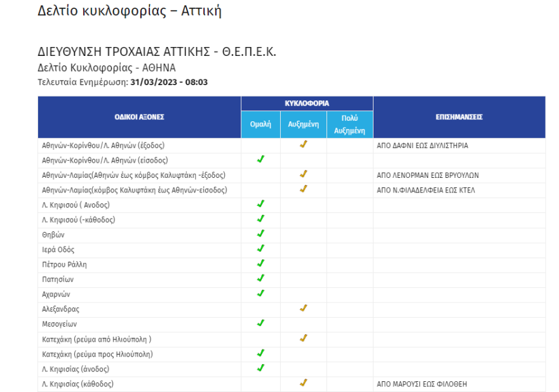Click the yellow checkmark for Αθηνών-Κορίνθου (έξοδος)
The height and width of the screenshot is (392, 559).
pyautogui.click(x=303, y=145)
